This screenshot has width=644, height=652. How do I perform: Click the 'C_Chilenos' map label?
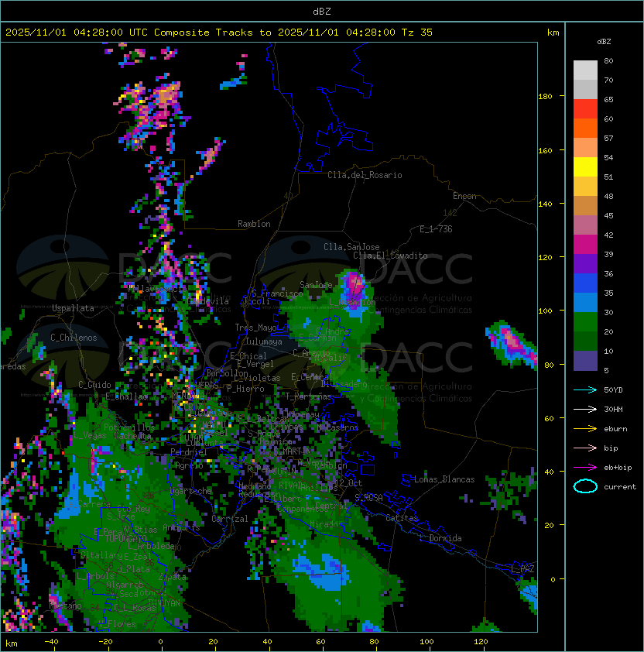click(x=74, y=338)
